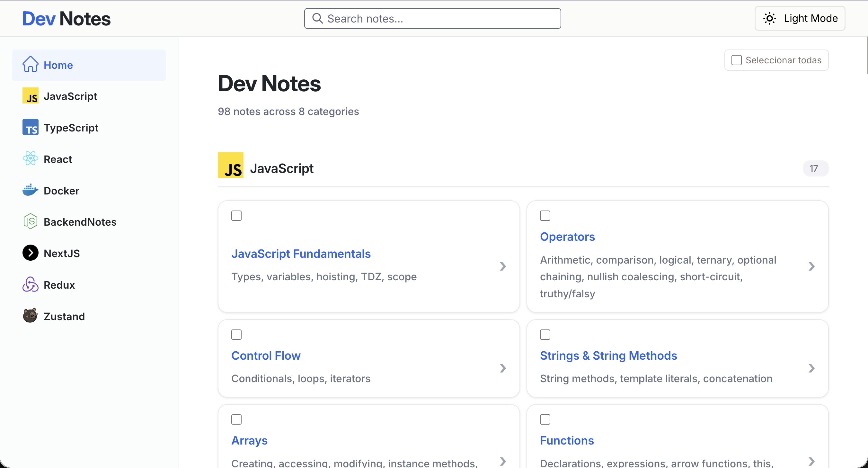Click "Types, variables, hoisting, TDZ, scope" description
This screenshot has height=468, width=868.
(x=324, y=276)
